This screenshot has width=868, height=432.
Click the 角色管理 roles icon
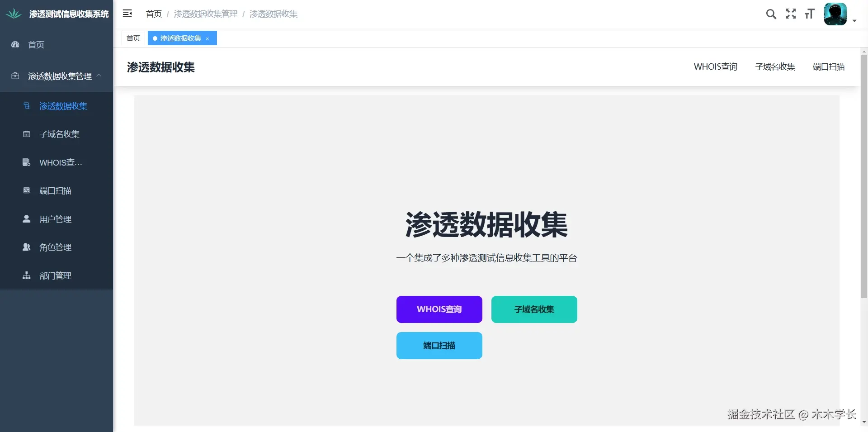26,247
